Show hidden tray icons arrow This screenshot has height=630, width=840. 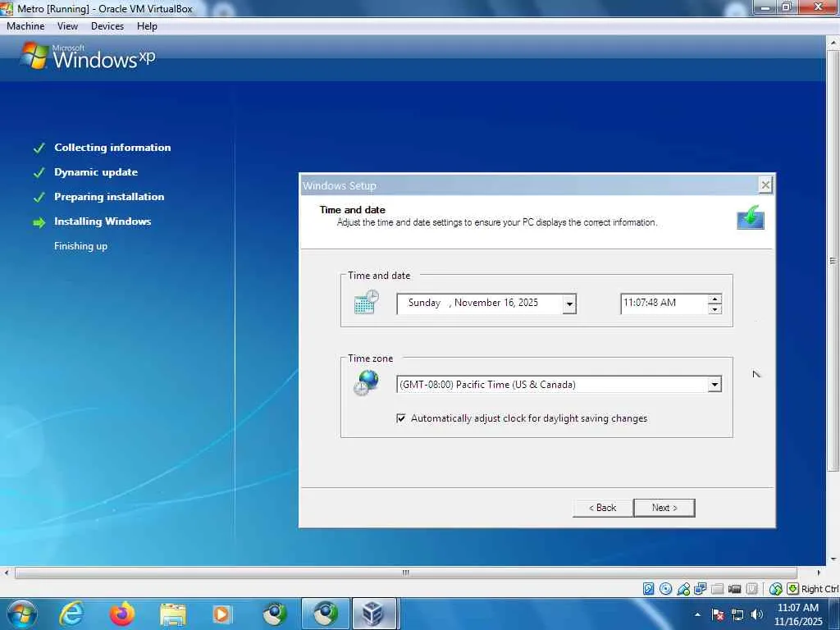click(697, 614)
